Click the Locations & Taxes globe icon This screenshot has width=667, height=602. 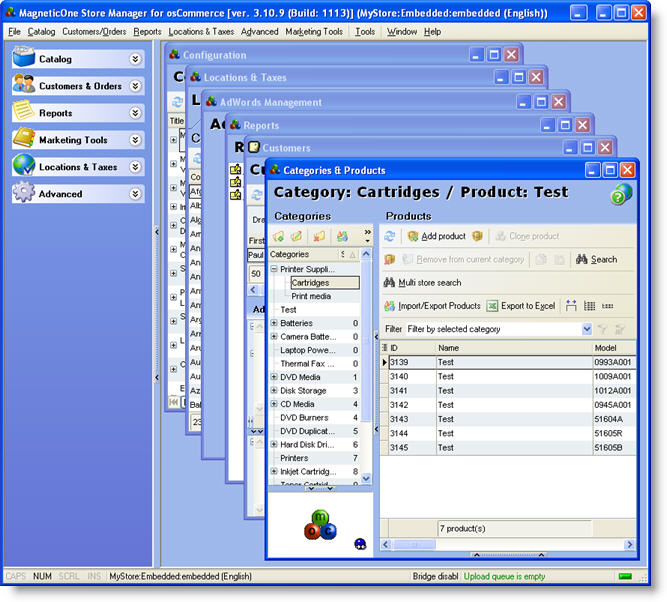coord(23,165)
